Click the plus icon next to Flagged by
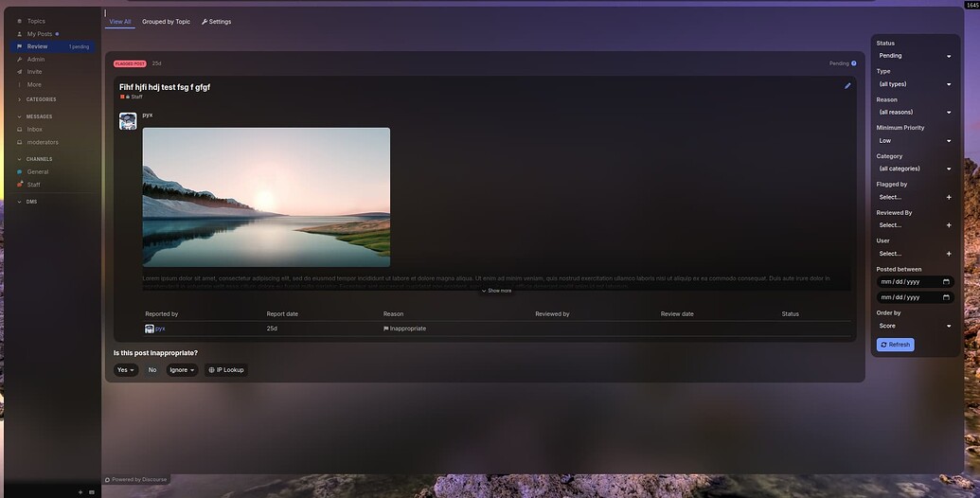Viewport: 980px width, 498px height. pyautogui.click(x=949, y=197)
